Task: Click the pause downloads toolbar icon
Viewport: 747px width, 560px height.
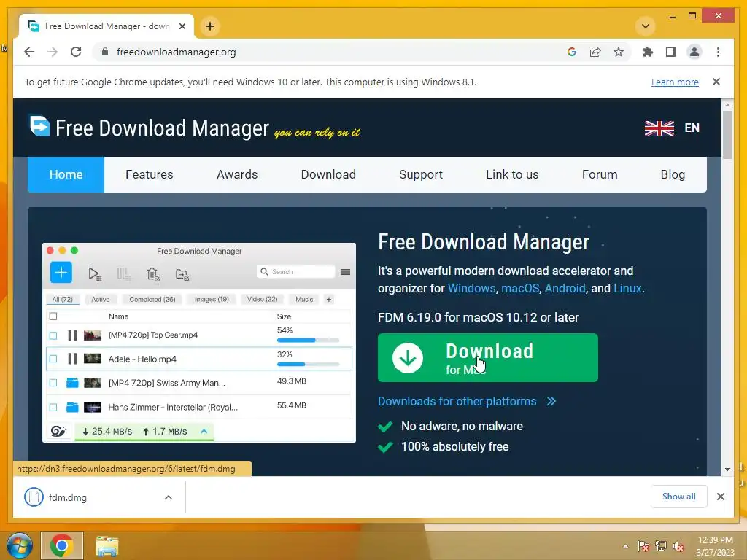Action: coord(123,274)
